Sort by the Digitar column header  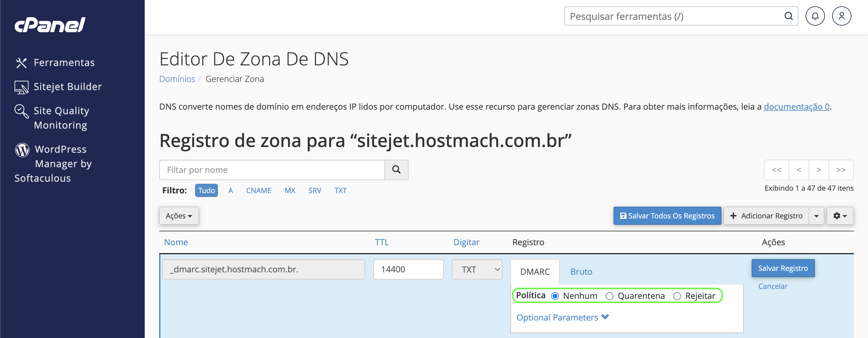pyautogui.click(x=466, y=242)
